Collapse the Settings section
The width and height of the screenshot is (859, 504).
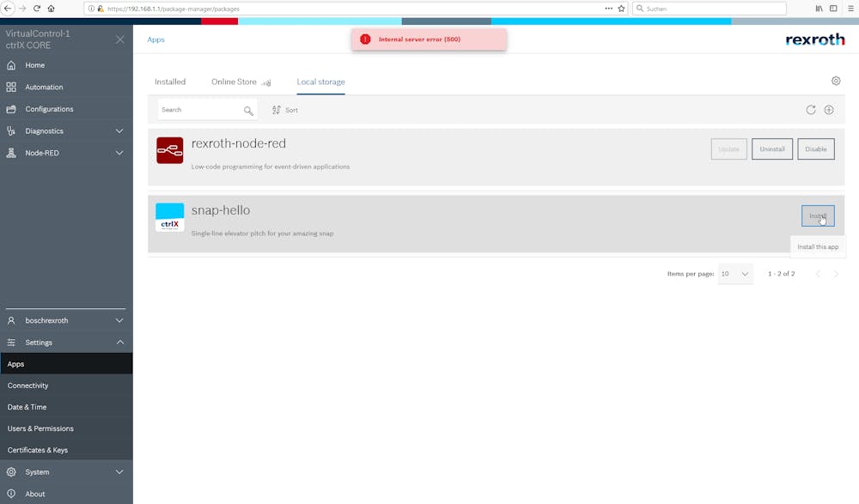119,343
